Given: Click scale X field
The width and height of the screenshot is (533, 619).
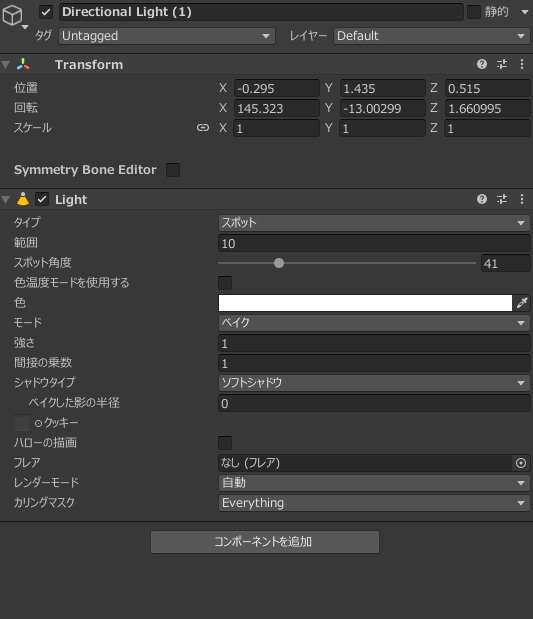Looking at the screenshot, I should pyautogui.click(x=276, y=128).
